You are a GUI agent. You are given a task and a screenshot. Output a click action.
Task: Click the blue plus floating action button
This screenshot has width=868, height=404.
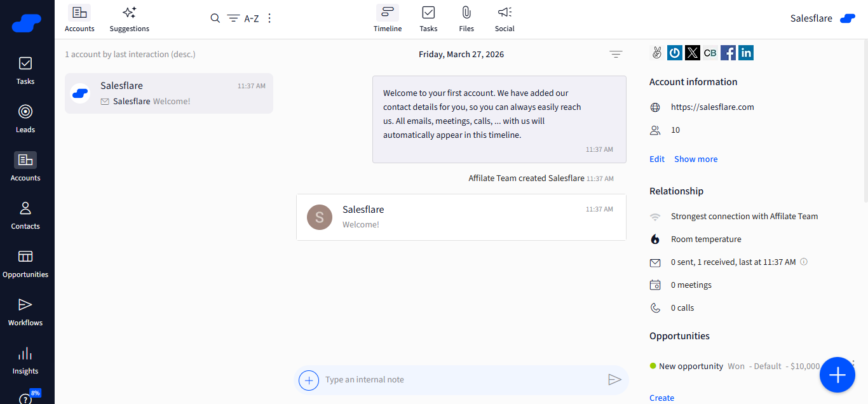(837, 375)
